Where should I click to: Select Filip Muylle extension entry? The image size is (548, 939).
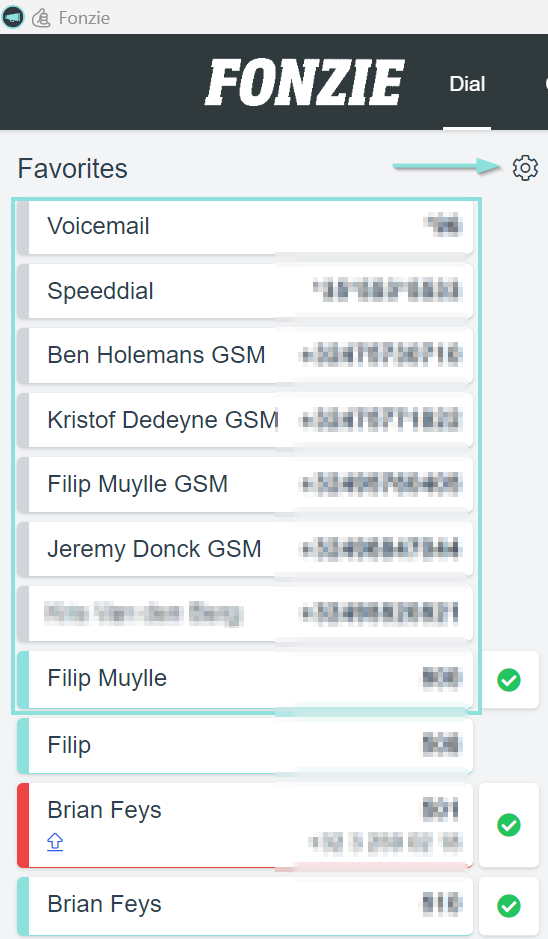pos(245,680)
